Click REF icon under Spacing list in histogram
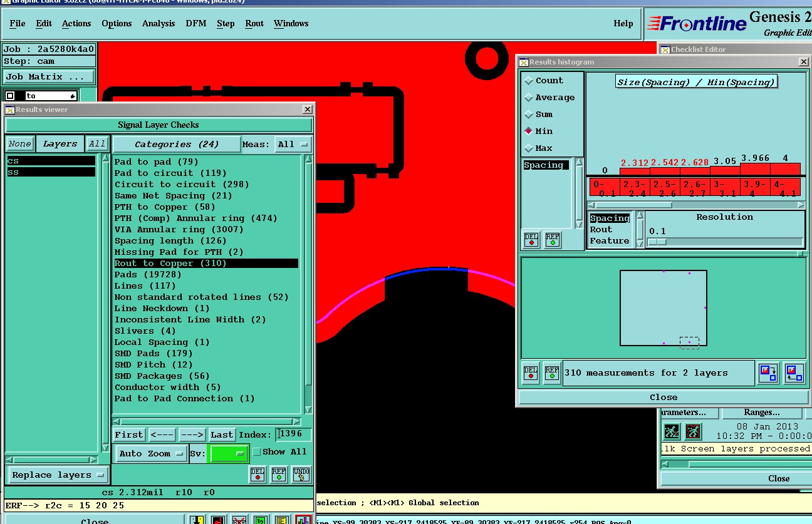 click(x=553, y=240)
